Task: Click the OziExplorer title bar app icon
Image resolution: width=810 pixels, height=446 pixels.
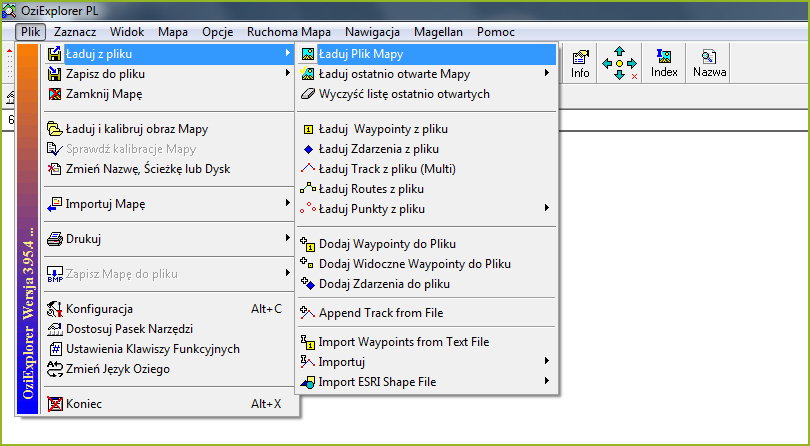Action: 9,10
